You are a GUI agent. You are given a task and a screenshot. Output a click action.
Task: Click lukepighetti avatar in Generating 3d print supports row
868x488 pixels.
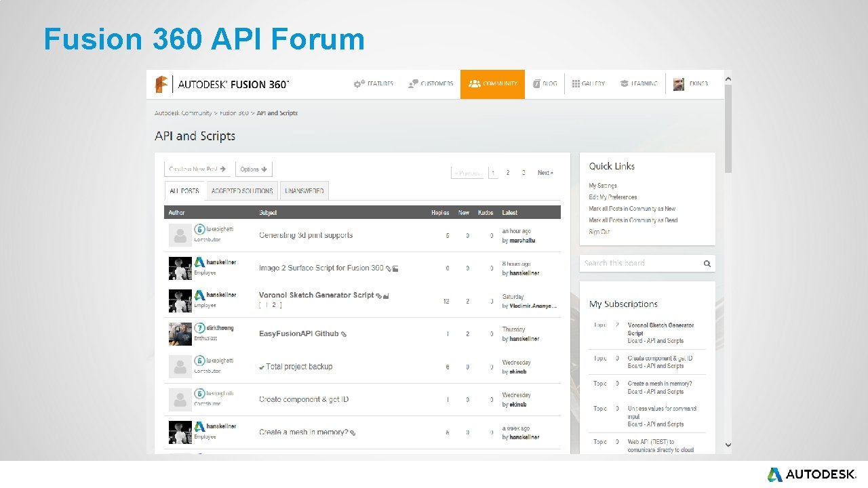click(x=180, y=235)
